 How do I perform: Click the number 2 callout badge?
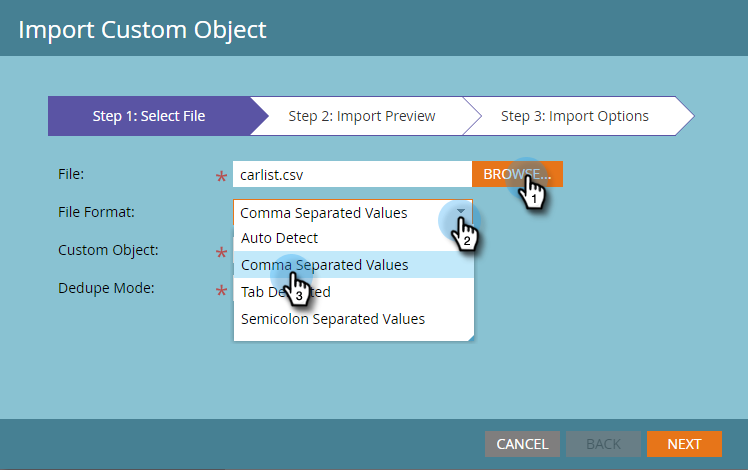tap(466, 241)
